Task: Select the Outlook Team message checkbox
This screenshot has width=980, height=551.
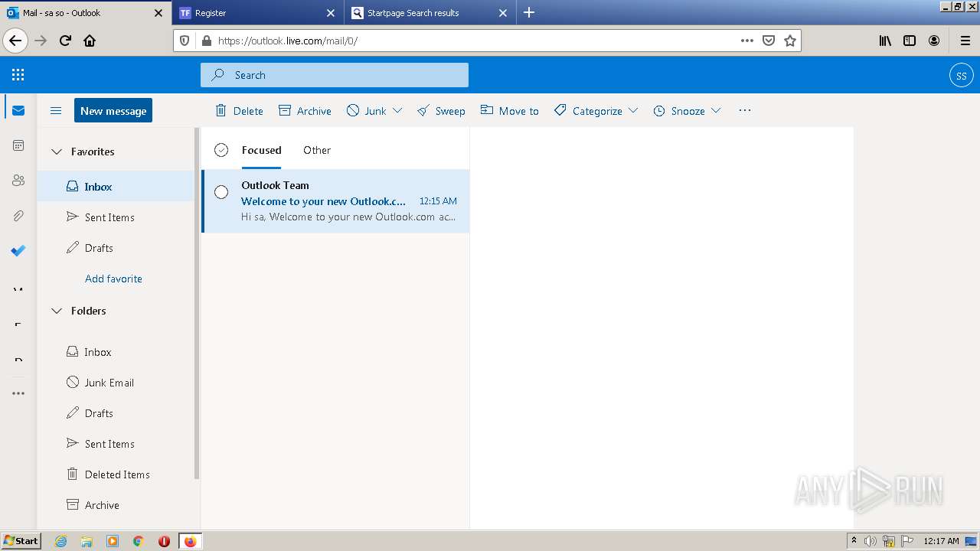Action: coord(221,192)
